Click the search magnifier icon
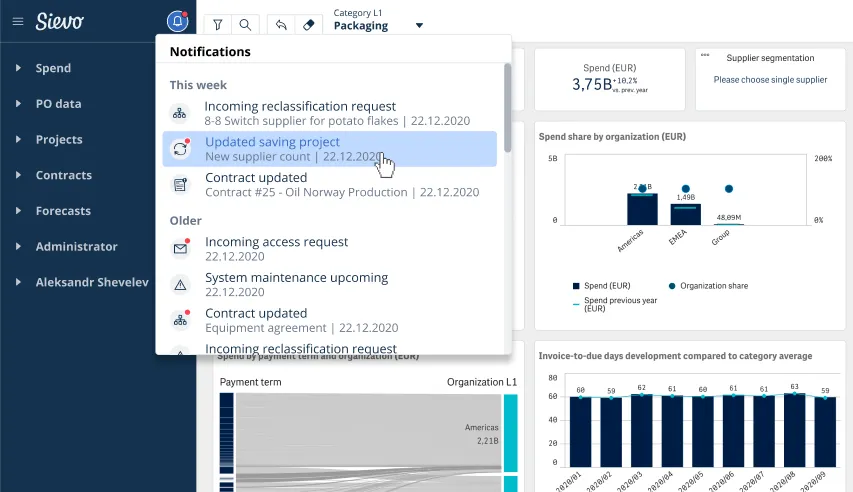This screenshot has height=492, width=853. 245,25
